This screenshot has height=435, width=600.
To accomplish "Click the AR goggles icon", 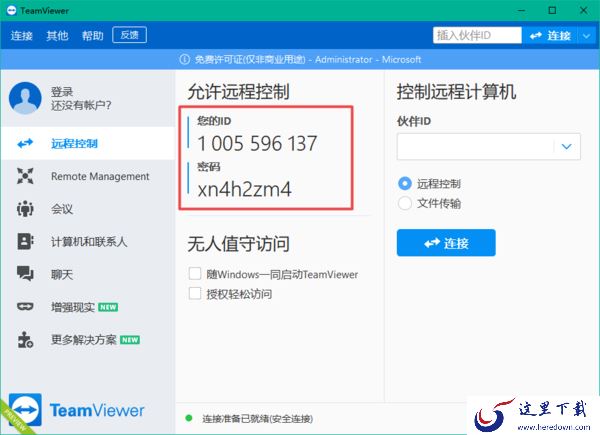I will (x=25, y=306).
